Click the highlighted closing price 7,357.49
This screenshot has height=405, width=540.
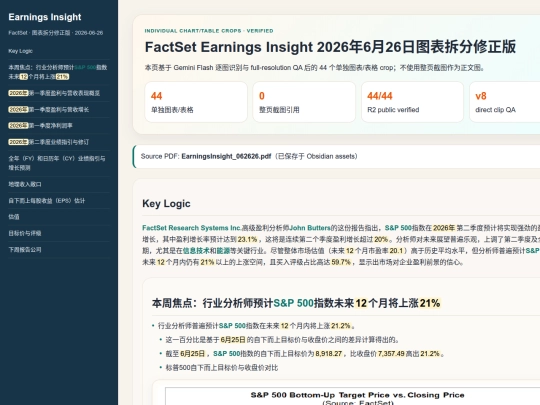click(391, 354)
